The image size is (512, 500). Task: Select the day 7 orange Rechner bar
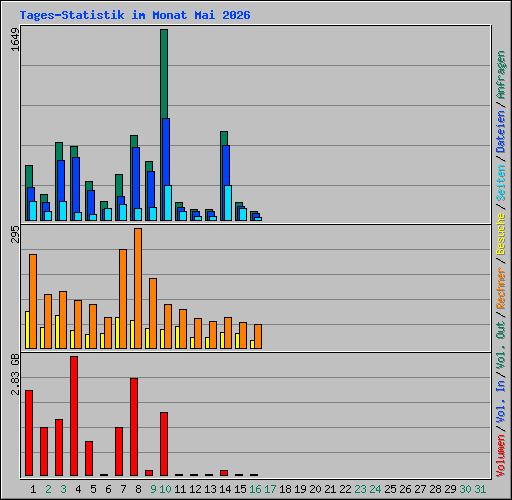[x=123, y=299]
